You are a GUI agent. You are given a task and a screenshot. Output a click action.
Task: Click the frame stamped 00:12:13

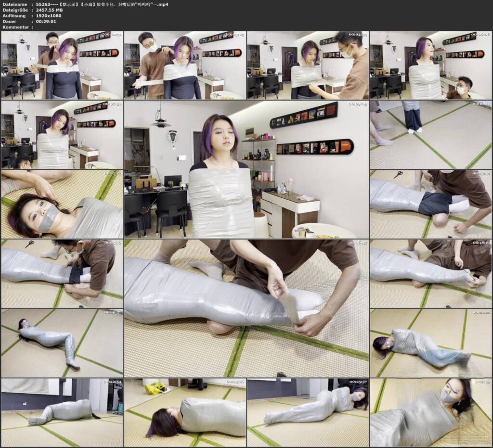tap(62, 204)
